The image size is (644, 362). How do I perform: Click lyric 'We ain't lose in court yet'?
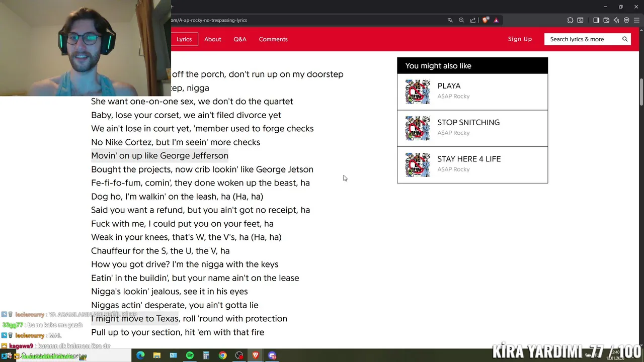(x=202, y=129)
